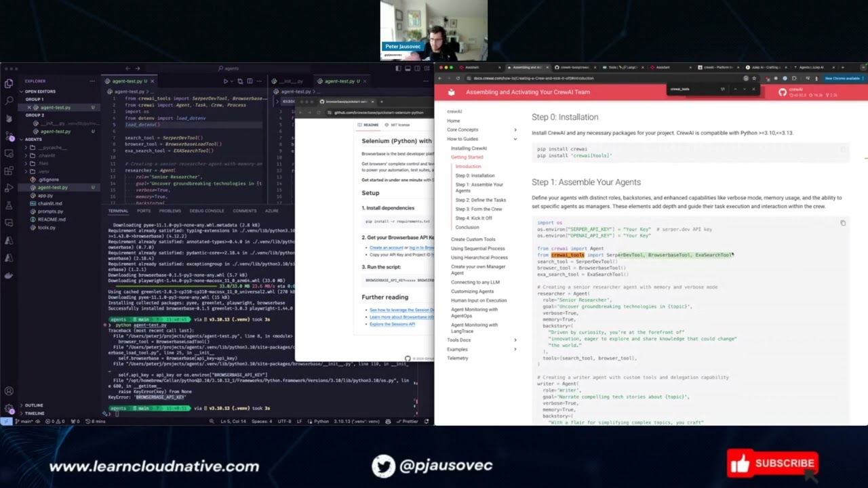868x488 pixels.
Task: Open the Accounts icon in VS Code
Action: pyautogui.click(x=8, y=391)
